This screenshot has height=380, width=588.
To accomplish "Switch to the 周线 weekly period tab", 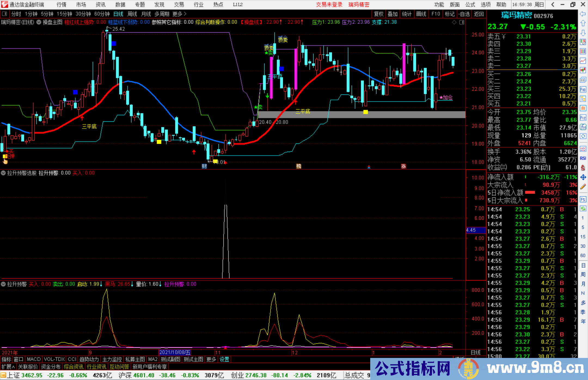I will (x=132, y=14).
